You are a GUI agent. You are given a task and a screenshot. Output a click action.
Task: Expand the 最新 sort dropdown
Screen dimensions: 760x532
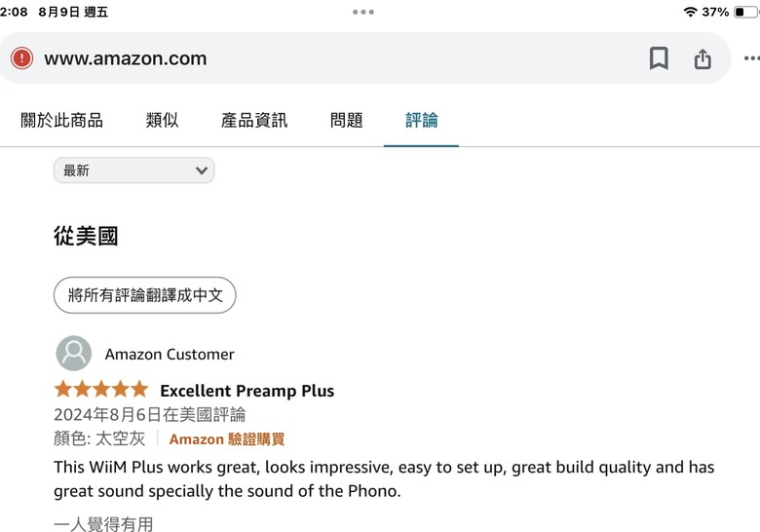134,171
